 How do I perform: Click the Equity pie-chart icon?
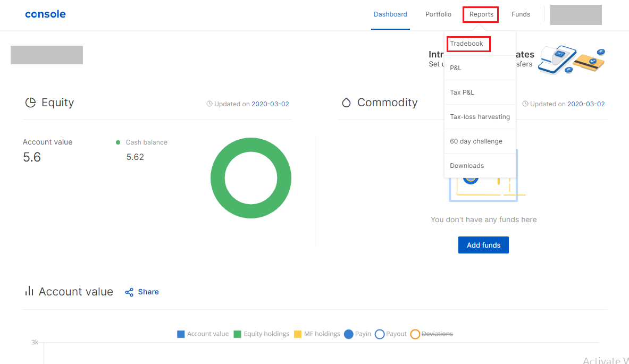coord(30,102)
